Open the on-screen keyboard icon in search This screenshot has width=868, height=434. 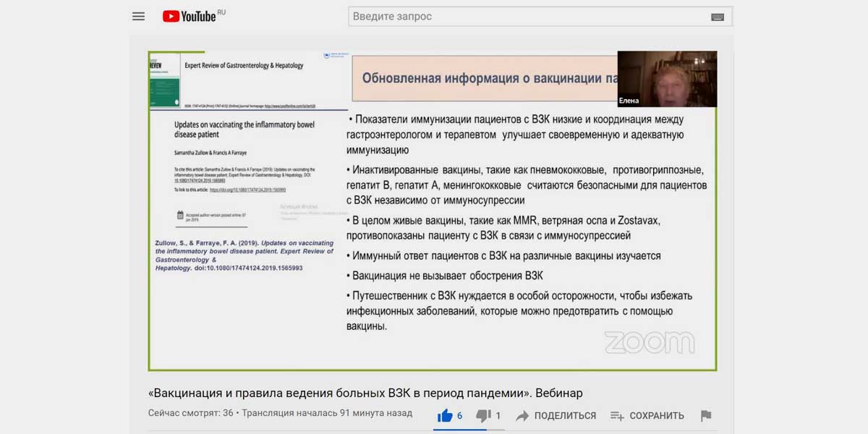click(718, 17)
